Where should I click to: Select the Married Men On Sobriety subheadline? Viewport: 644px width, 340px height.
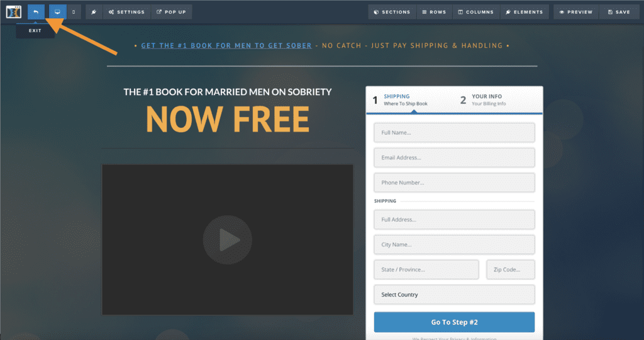pyautogui.click(x=228, y=92)
